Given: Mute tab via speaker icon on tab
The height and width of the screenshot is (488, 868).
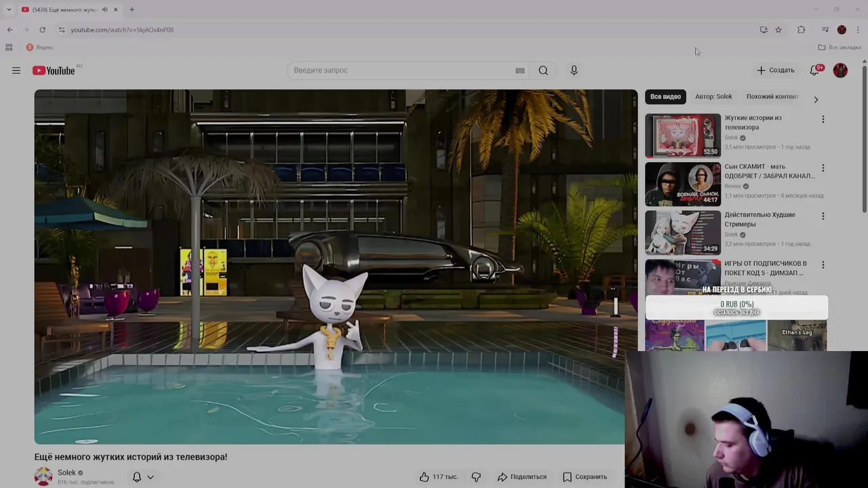Looking at the screenshot, I should pos(105,9).
